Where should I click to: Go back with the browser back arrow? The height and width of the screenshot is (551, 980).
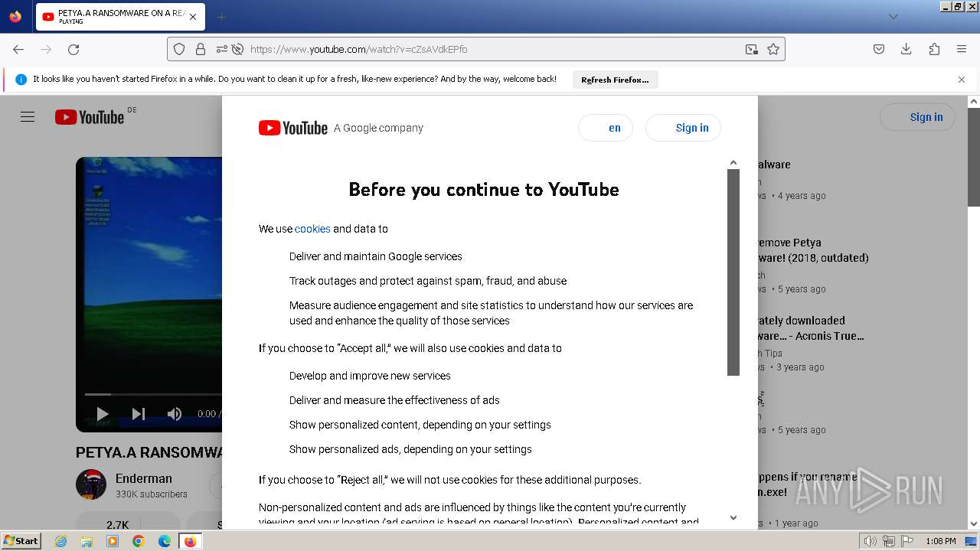point(18,49)
